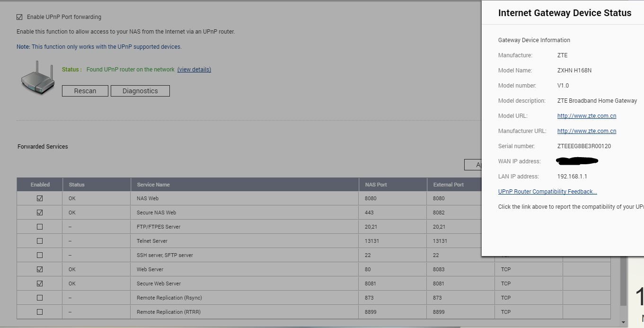Click the Service Name column header
Image resolution: width=644 pixels, height=328 pixels.
pyautogui.click(x=245, y=185)
